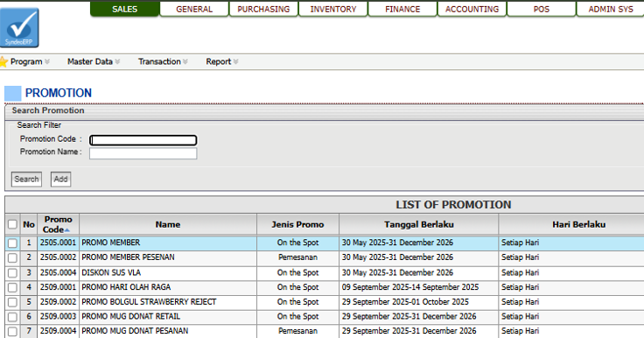Check the box for PROMO HARI OLAH RAGA row
Image resolution: width=644 pixels, height=338 pixels.
tap(13, 287)
